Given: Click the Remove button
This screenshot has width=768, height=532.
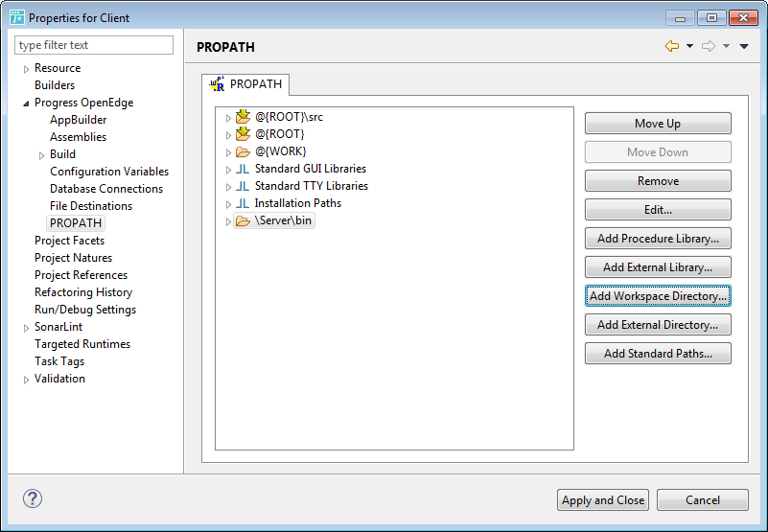Looking at the screenshot, I should pyautogui.click(x=658, y=181).
